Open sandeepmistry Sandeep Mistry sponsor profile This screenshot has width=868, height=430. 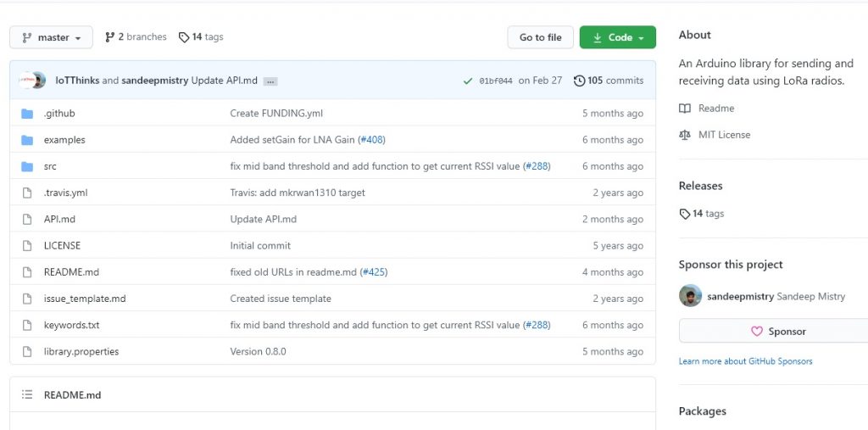click(x=776, y=296)
